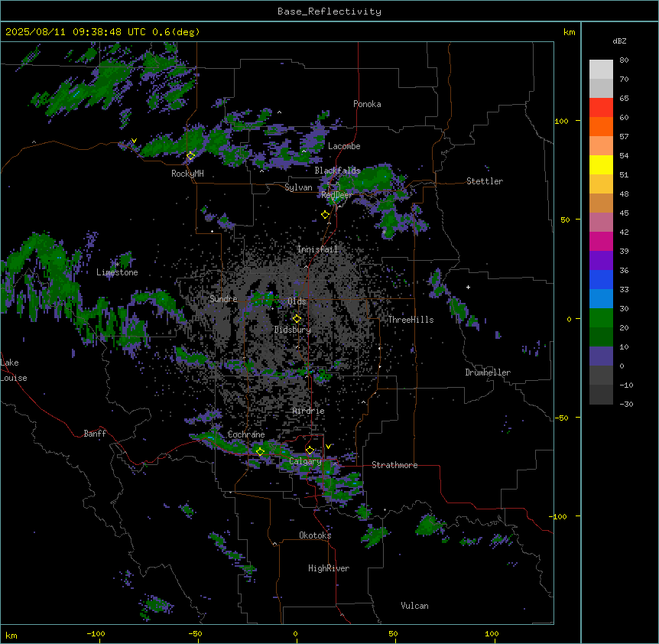
Task: Click the Olds town label
Action: click(x=297, y=301)
